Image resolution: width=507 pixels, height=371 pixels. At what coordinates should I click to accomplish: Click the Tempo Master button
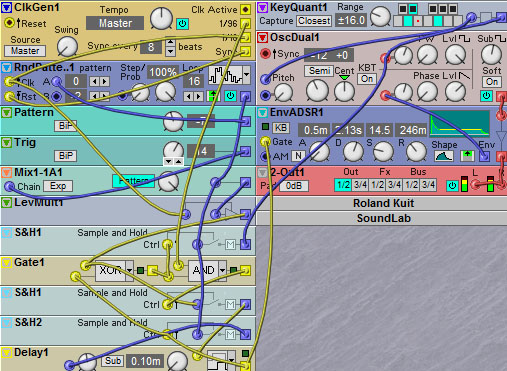pos(115,23)
